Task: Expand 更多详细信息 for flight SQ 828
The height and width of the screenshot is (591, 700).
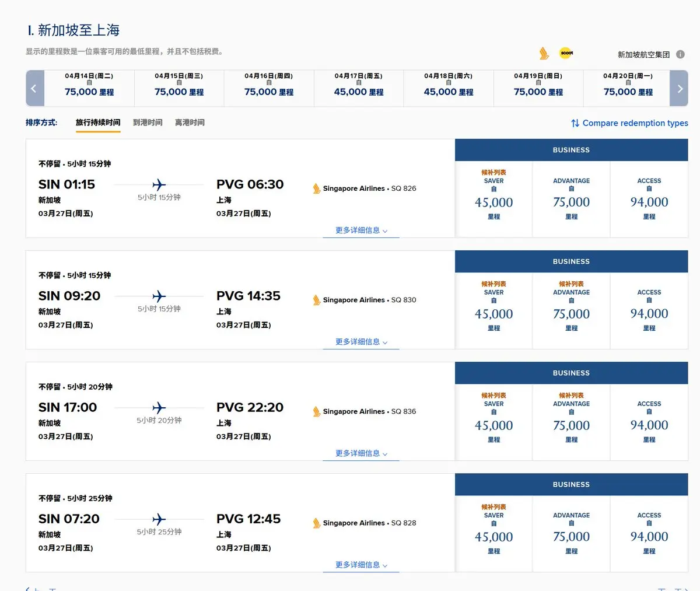Action: (361, 565)
